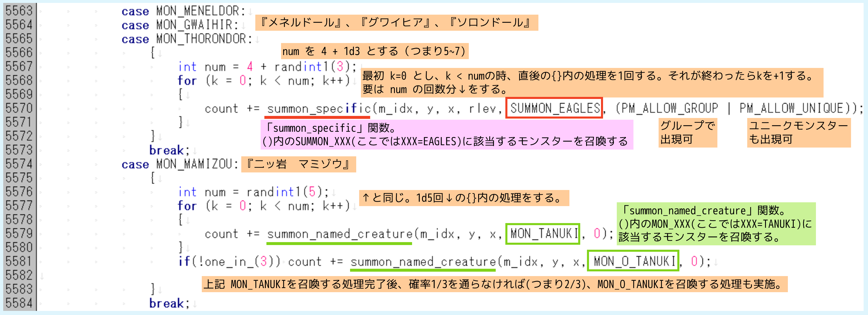Click PM_ALLOW_GROUP flag
The width and height of the screenshot is (868, 315).
click(x=670, y=108)
